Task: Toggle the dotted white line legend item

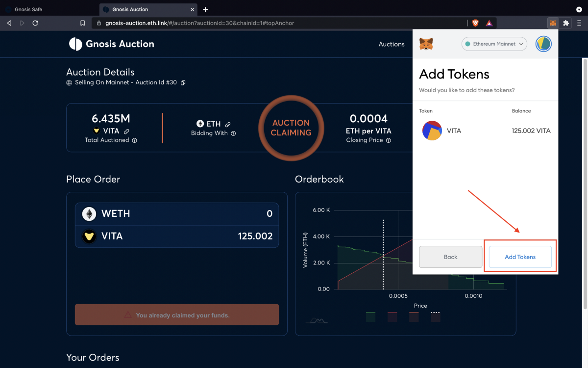Action: point(435,317)
